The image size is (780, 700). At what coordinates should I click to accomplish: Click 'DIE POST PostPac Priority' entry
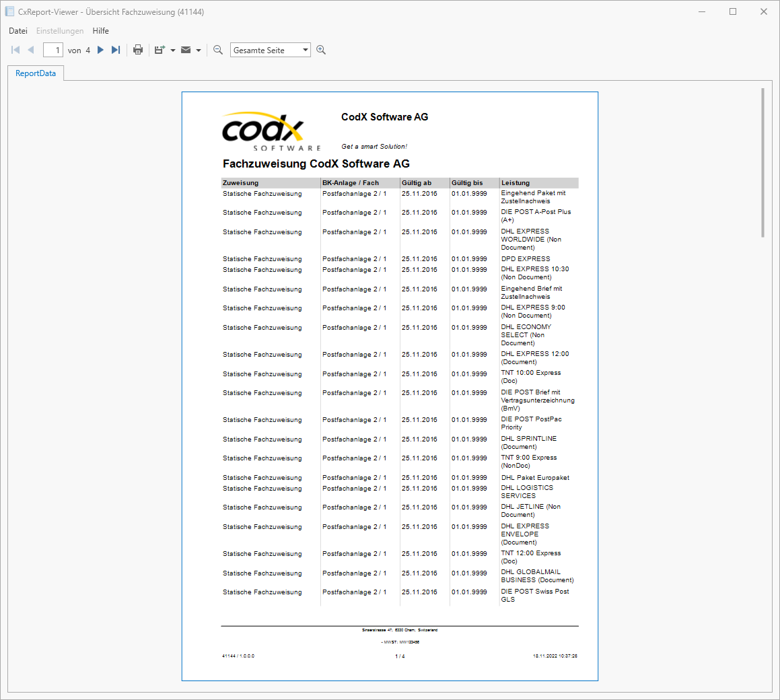tap(531, 423)
